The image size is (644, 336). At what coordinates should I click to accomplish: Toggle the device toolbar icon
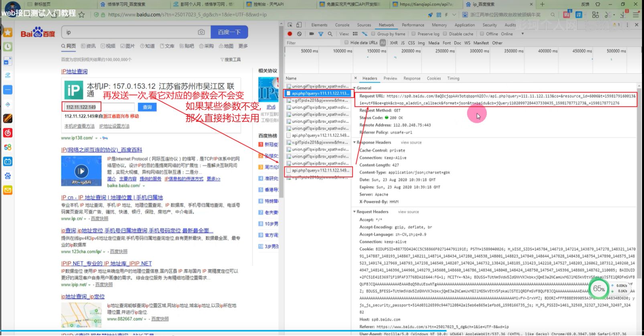(299, 25)
